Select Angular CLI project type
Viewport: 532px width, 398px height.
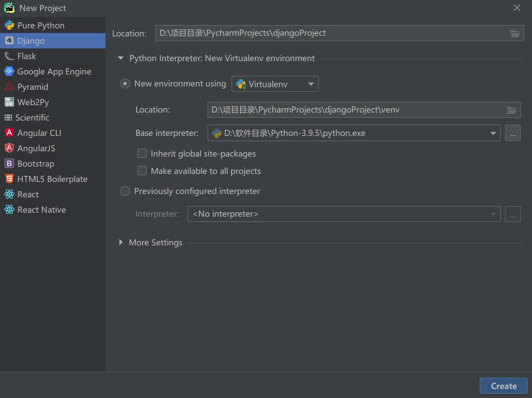53,133
